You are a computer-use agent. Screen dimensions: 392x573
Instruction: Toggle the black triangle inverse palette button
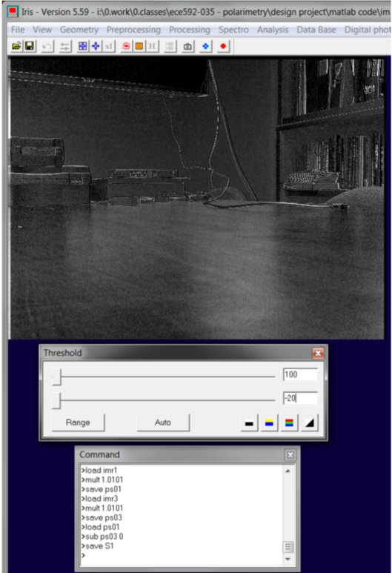(x=309, y=423)
